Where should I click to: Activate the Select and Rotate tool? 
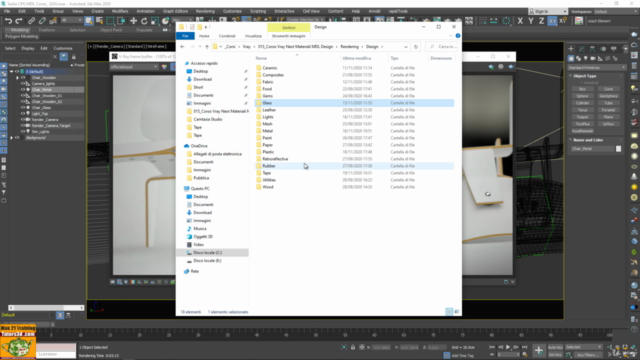coord(144,21)
